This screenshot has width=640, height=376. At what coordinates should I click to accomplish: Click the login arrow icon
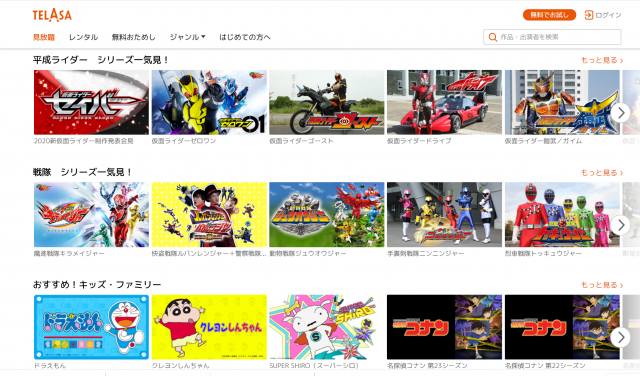point(589,15)
